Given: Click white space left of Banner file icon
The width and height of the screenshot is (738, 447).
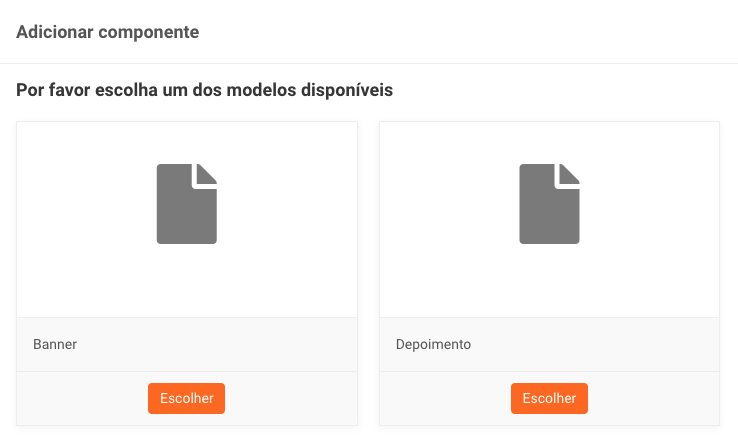Looking at the screenshot, I should pyautogui.click(x=80, y=205).
